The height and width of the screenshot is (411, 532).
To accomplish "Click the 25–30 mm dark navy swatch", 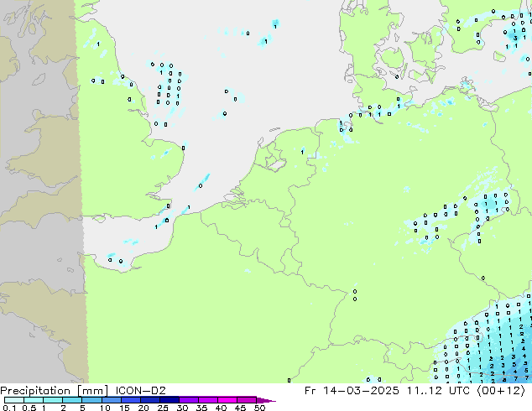I will pyautogui.click(x=170, y=400).
